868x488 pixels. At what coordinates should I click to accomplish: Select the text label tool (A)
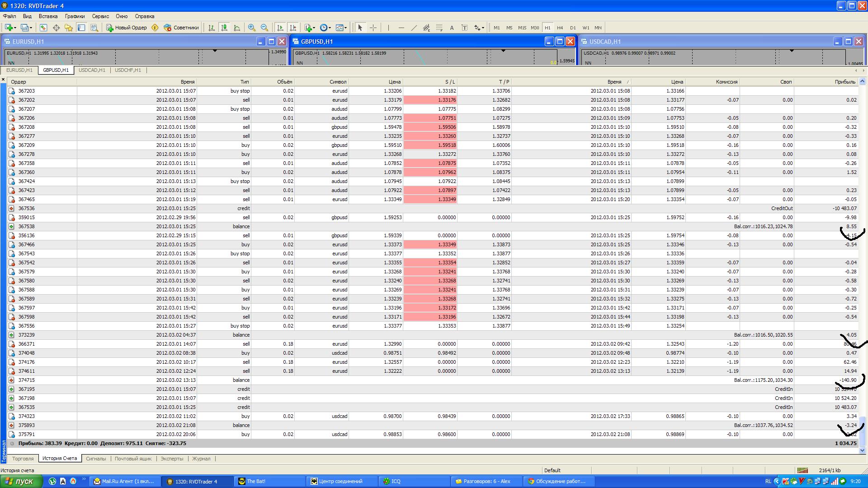(x=452, y=28)
